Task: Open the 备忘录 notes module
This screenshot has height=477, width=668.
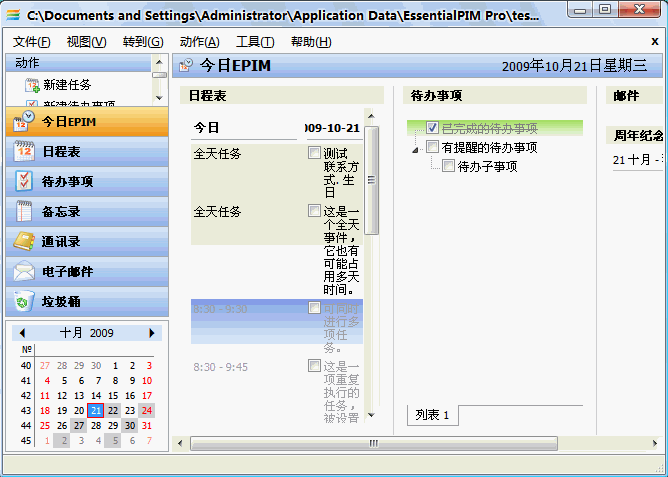Action: click(87, 212)
